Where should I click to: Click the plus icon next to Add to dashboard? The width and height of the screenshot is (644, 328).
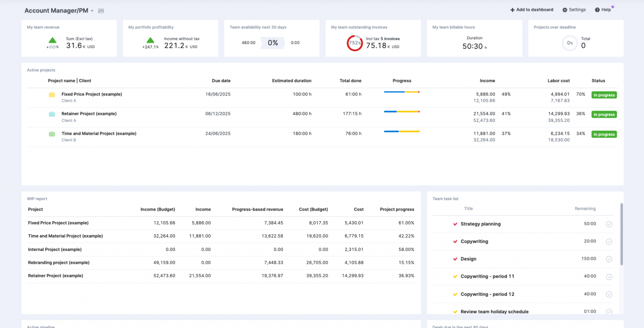pos(512,9)
